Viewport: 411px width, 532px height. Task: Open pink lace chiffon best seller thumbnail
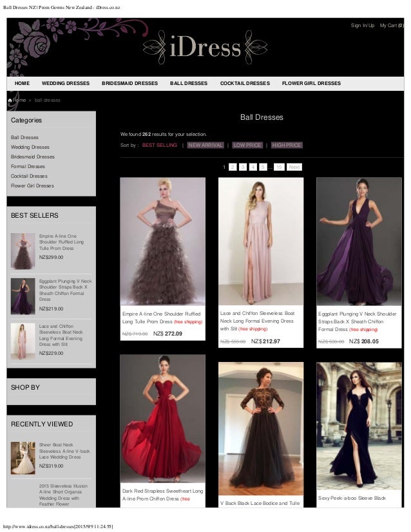[x=23, y=341]
